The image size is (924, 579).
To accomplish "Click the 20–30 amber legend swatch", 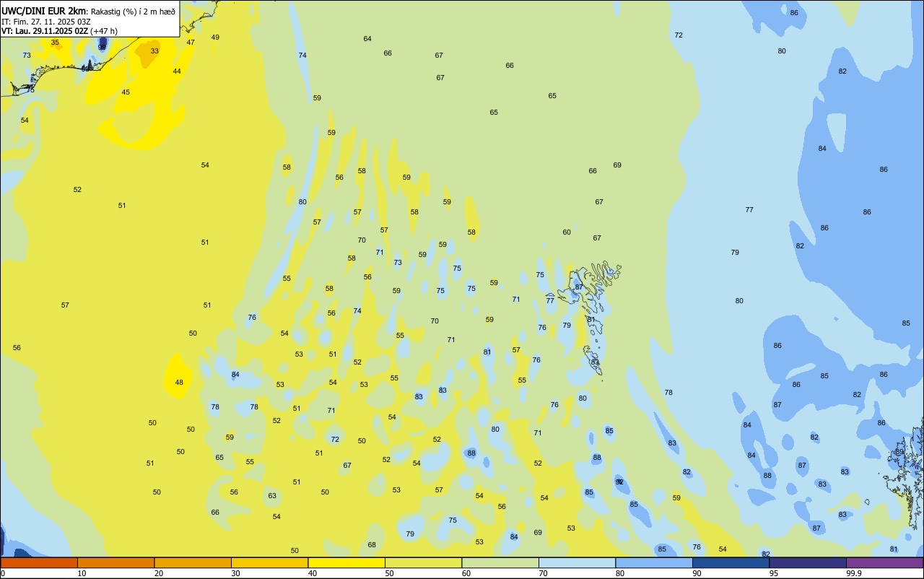I will click(x=193, y=562).
